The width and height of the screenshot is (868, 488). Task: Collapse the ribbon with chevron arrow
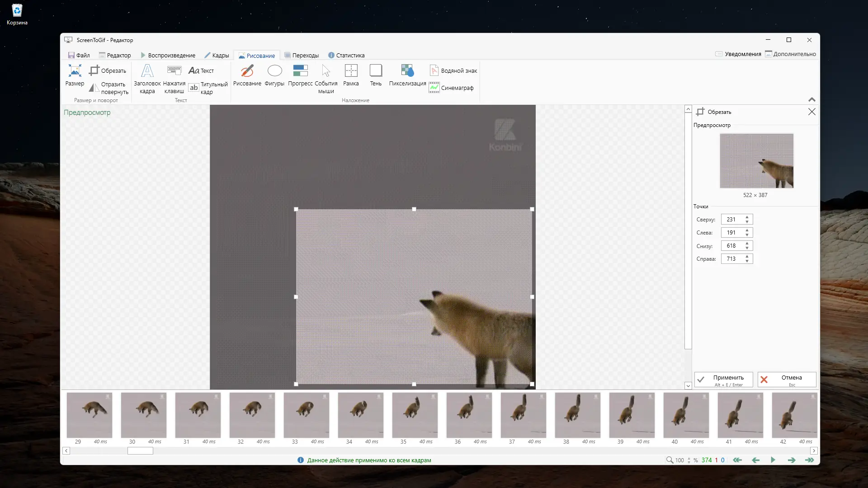tap(811, 99)
